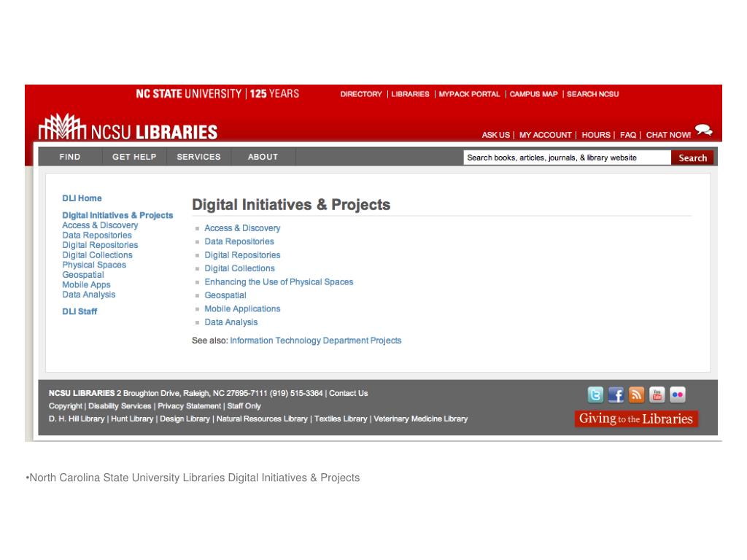
Task: Open Access & Discovery in main list
Action: point(242,228)
